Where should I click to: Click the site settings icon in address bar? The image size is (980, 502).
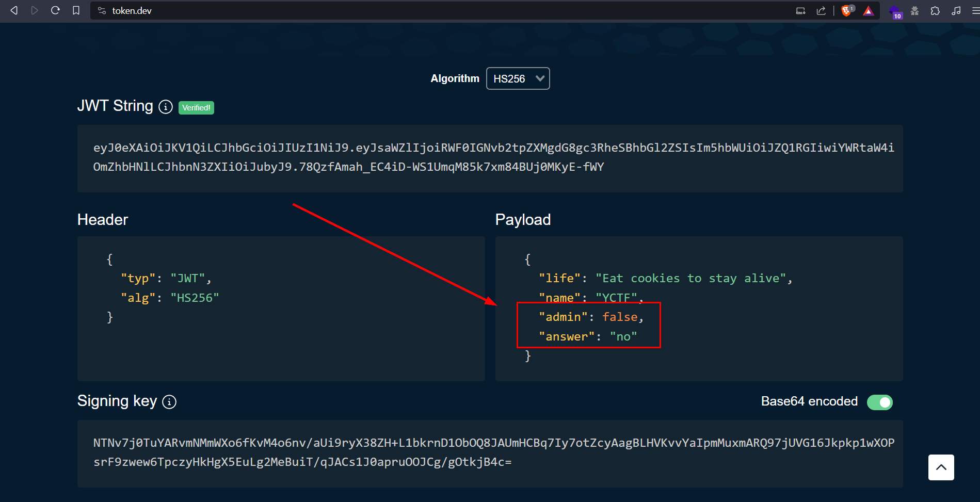click(102, 11)
